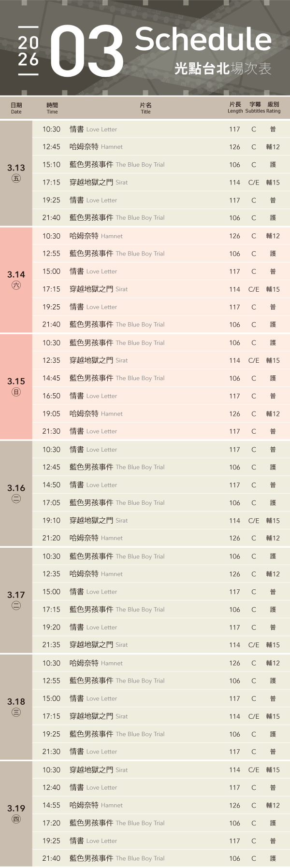The height and width of the screenshot is (868, 290).
Task: Pick the 3.19 14:55 Hamnet screening
Action: 96,805
